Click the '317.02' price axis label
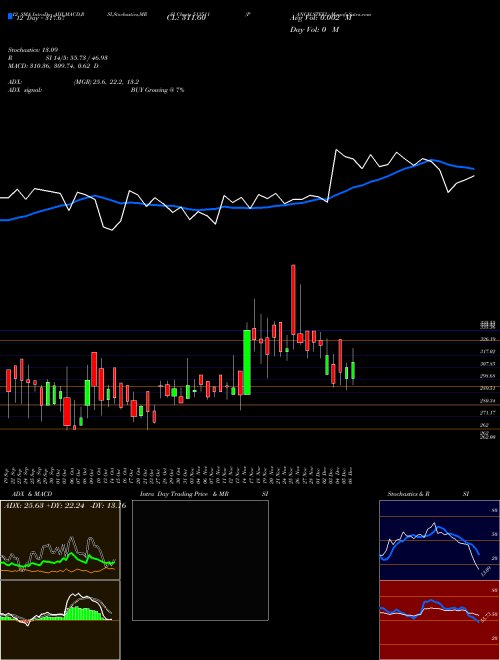Viewport: 500px width, 660px height. (x=488, y=351)
